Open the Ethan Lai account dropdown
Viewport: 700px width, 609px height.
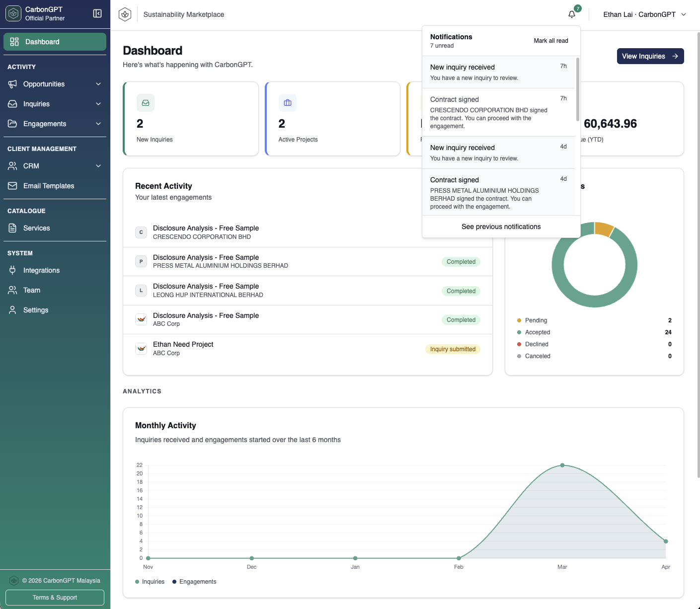tap(644, 14)
